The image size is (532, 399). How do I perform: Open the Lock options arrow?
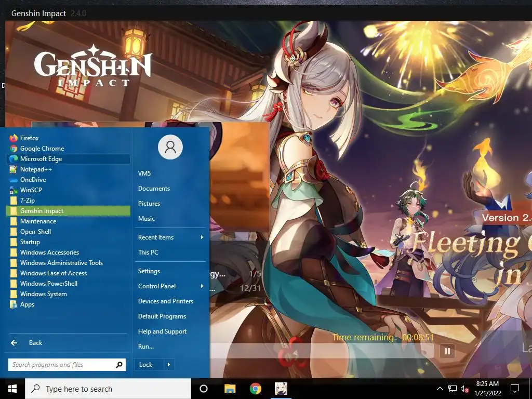pos(169,365)
